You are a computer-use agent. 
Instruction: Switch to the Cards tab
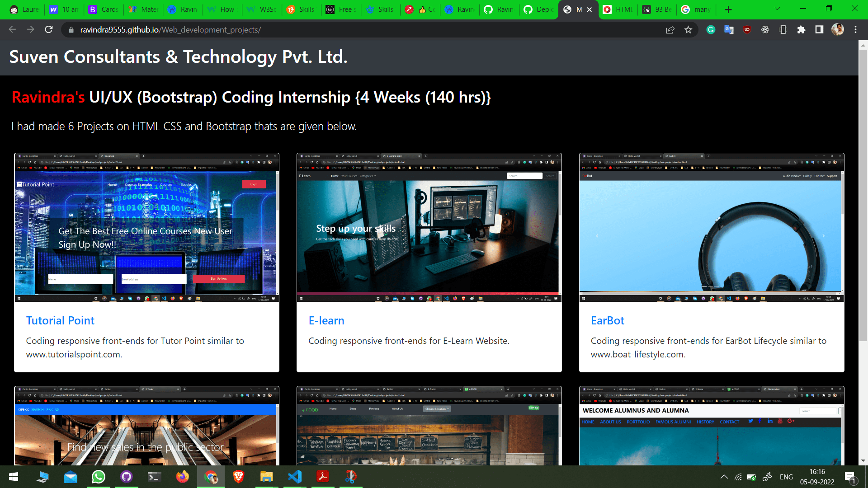coord(104,9)
